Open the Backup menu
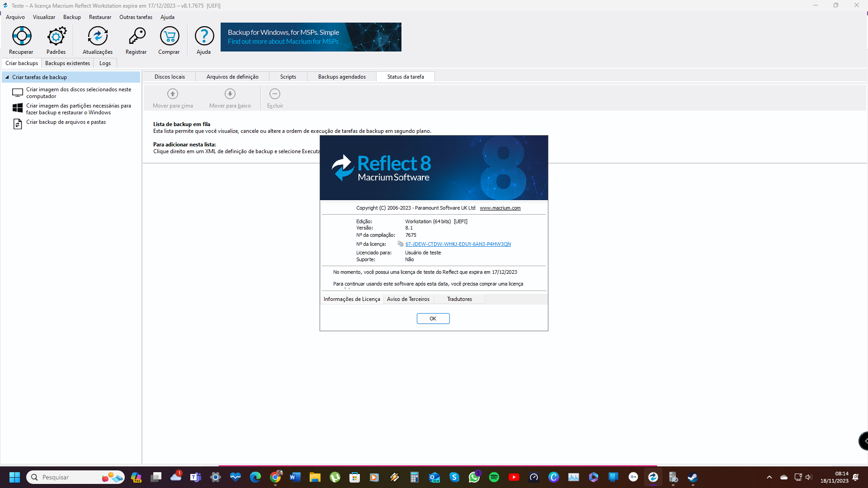 click(x=72, y=17)
